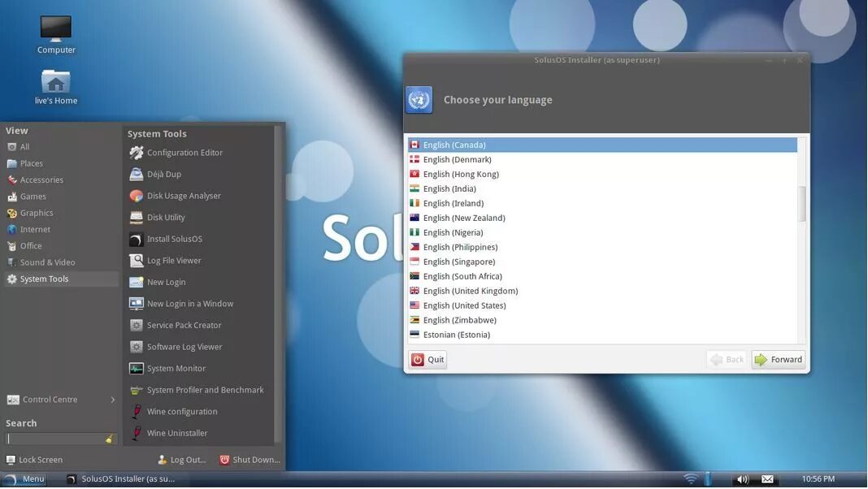Click Shut Down...

click(x=250, y=461)
